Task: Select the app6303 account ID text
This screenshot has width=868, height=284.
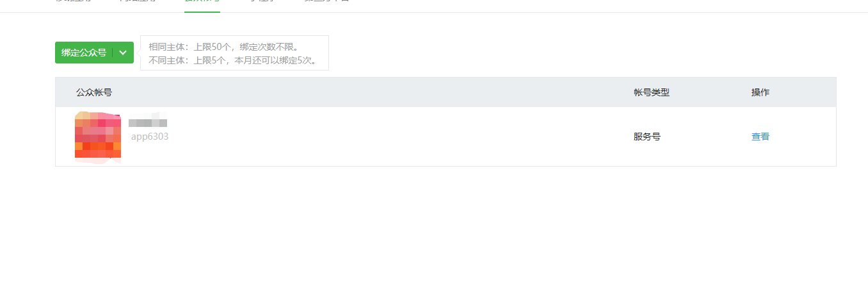Action: (150, 137)
